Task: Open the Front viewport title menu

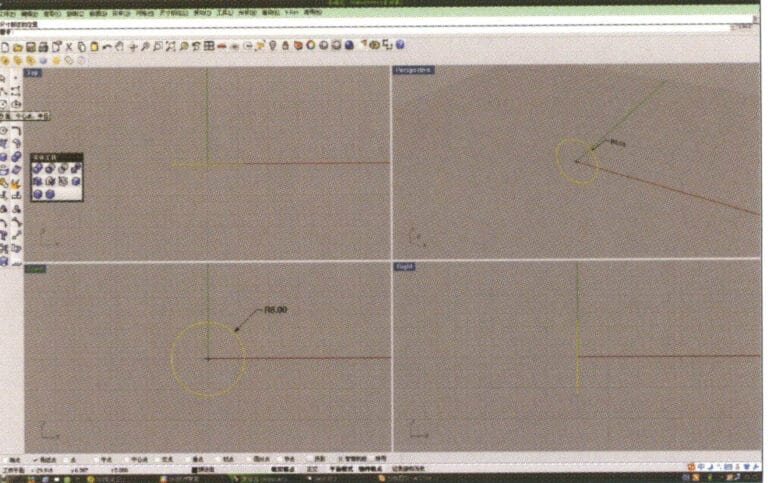Action: coord(35,268)
